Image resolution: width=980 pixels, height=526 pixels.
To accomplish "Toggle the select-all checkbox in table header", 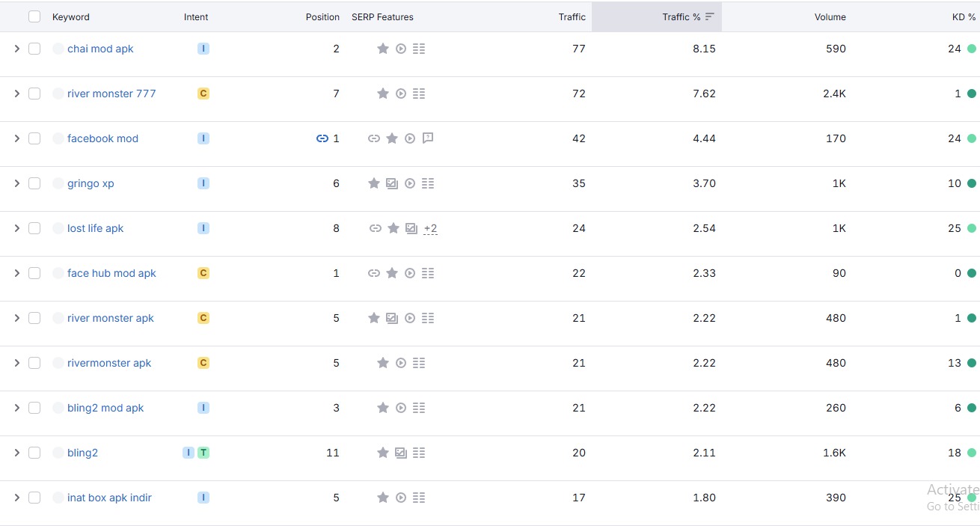I will pos(34,16).
